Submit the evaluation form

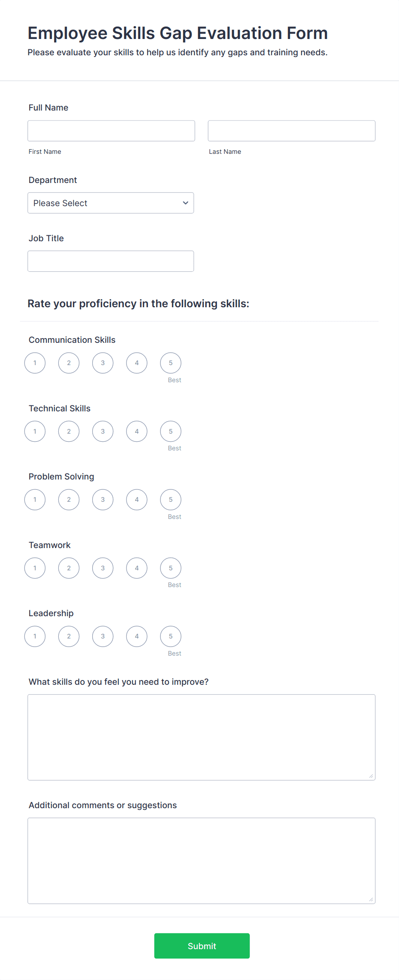[x=202, y=946]
